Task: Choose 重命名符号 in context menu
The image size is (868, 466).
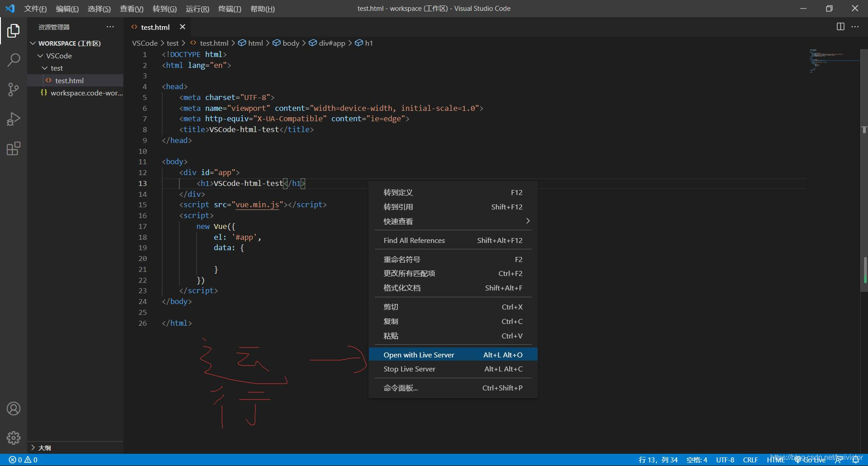Action: pyautogui.click(x=453, y=259)
